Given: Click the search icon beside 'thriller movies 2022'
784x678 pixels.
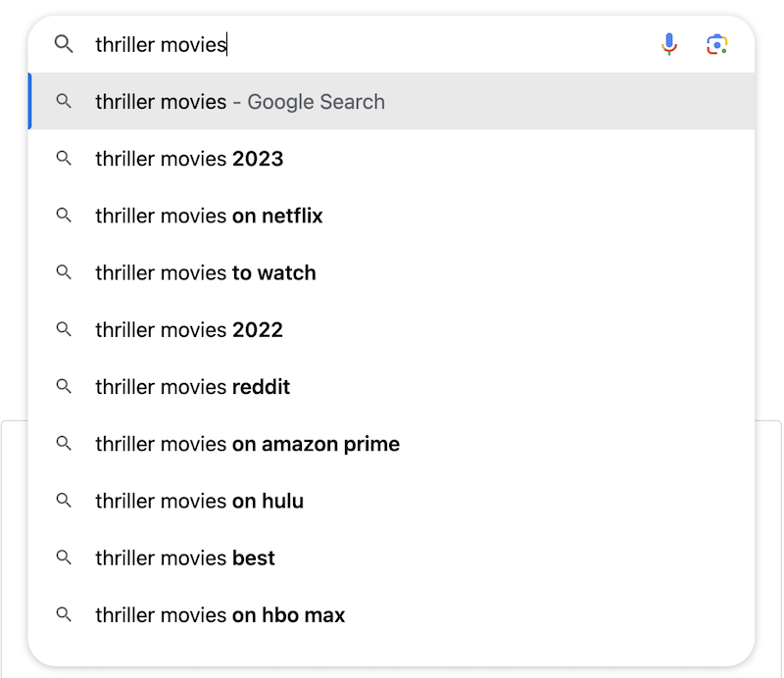Looking at the screenshot, I should (x=65, y=330).
